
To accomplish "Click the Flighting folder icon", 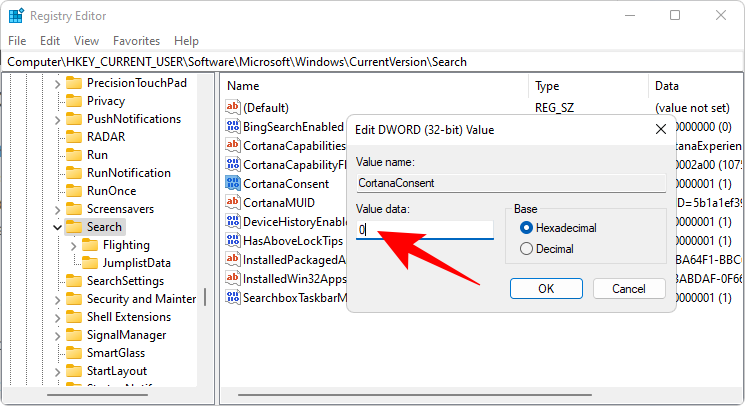I will (x=91, y=245).
